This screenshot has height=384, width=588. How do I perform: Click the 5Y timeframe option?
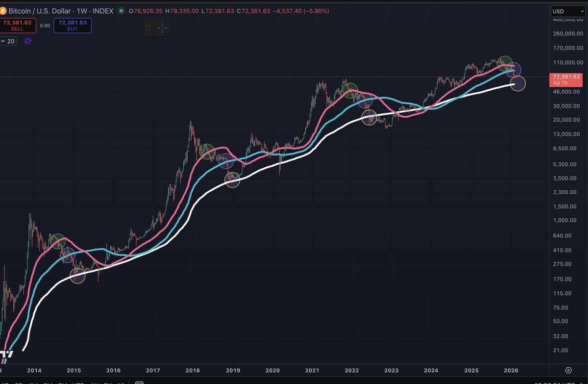pyautogui.click(x=108, y=382)
